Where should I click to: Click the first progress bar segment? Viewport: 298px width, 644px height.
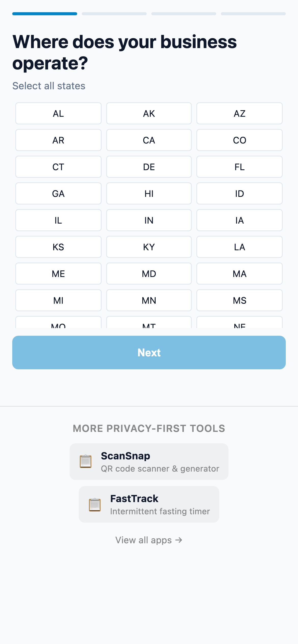45,14
